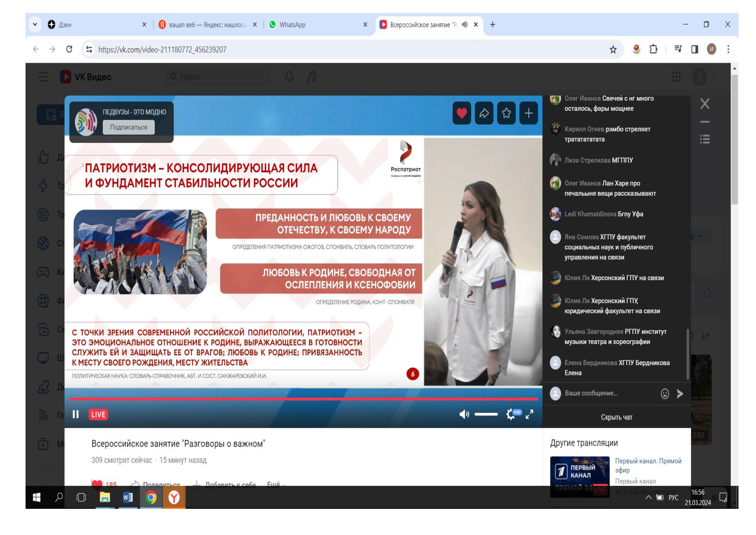Enter fullscreen video mode
756x535 pixels.
tap(529, 414)
